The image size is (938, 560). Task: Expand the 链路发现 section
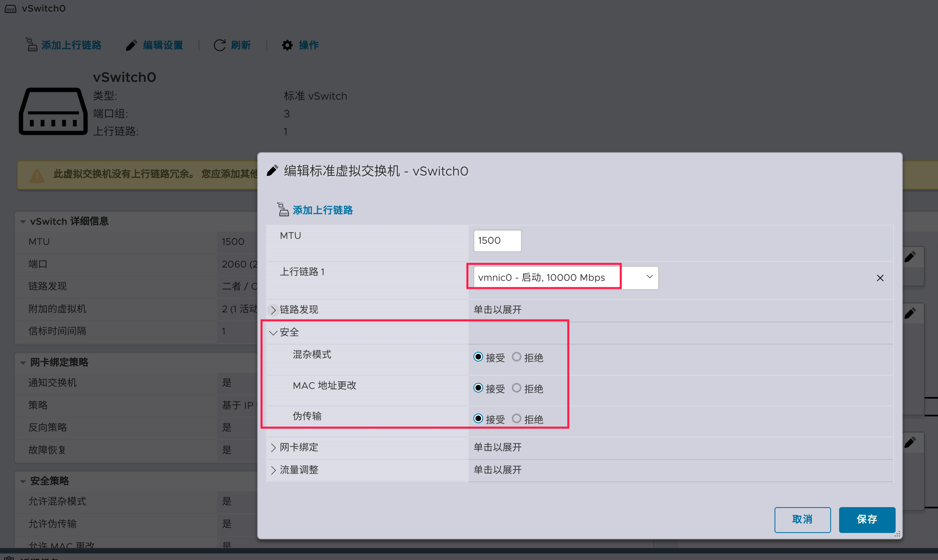click(273, 310)
